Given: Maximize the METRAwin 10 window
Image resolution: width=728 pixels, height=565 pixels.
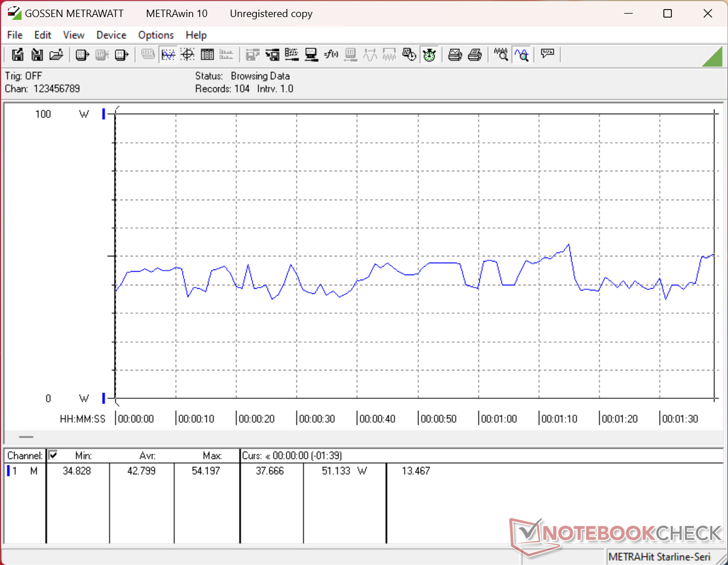Looking at the screenshot, I should 668,14.
